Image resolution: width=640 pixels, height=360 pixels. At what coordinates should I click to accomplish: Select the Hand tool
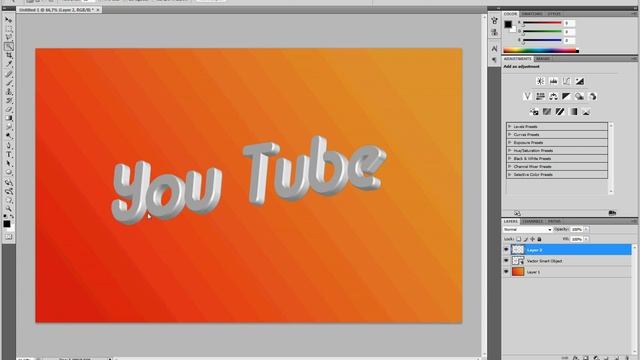tap(9, 200)
